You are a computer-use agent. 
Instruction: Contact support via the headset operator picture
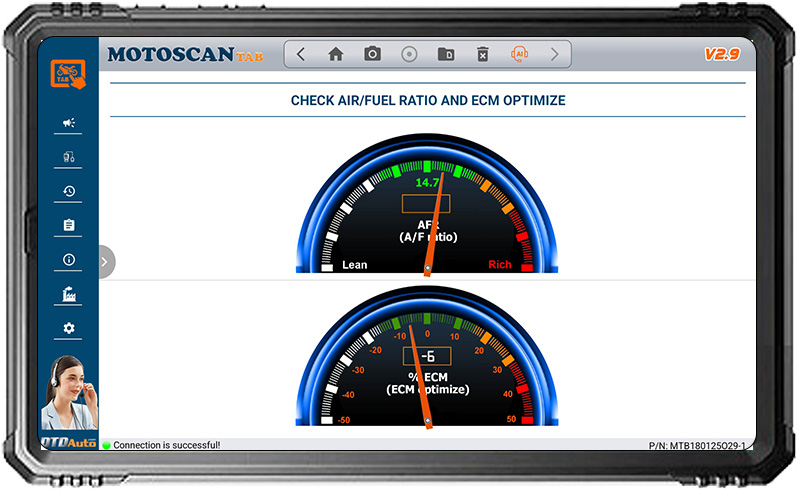click(x=69, y=393)
